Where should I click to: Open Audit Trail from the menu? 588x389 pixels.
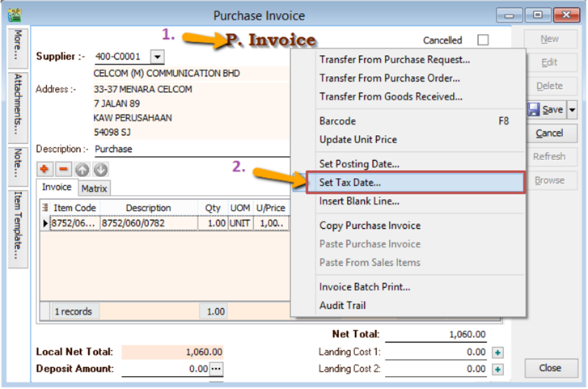click(343, 306)
